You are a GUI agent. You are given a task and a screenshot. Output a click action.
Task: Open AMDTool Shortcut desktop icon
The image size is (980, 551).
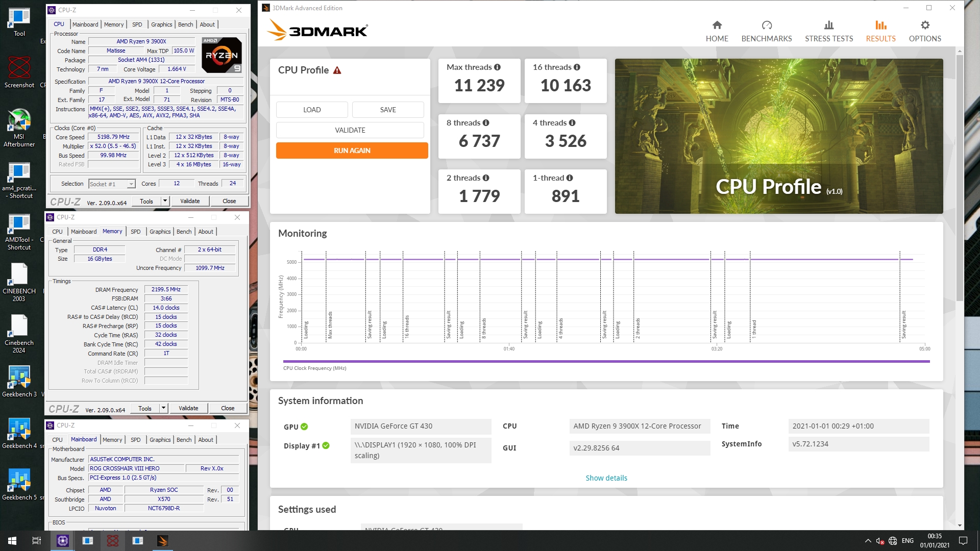pyautogui.click(x=19, y=231)
